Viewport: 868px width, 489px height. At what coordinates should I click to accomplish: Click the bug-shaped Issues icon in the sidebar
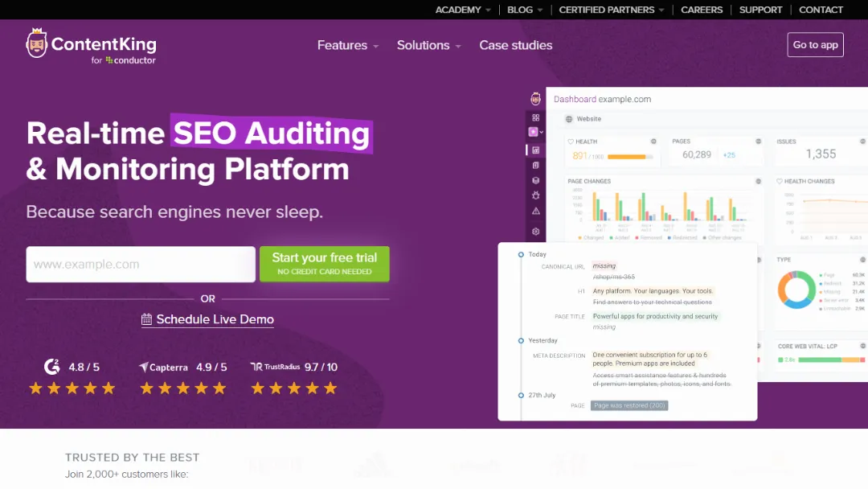(x=535, y=196)
